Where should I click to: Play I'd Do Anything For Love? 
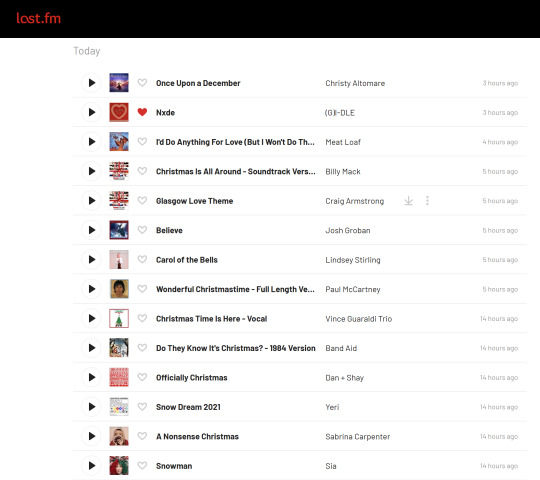point(91,142)
